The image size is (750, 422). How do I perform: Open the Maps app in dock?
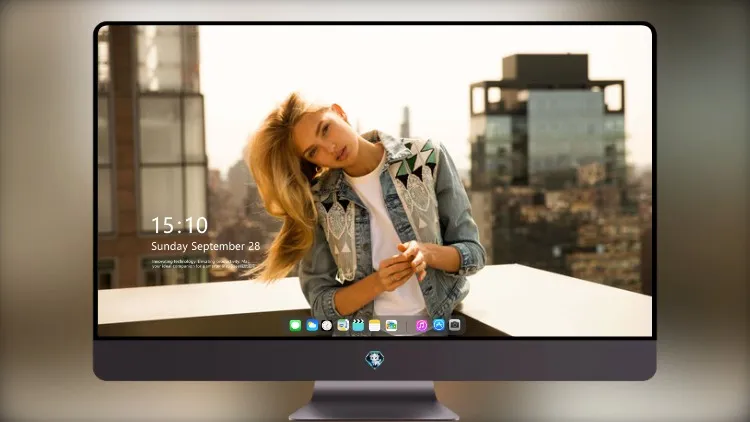pyautogui.click(x=343, y=325)
